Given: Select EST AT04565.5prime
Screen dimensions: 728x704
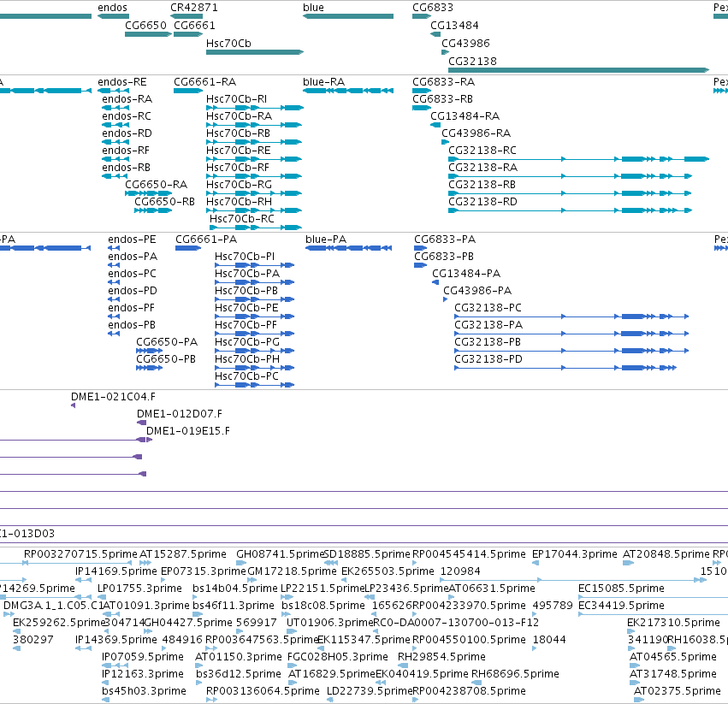Looking at the screenshot, I should tap(672, 657).
